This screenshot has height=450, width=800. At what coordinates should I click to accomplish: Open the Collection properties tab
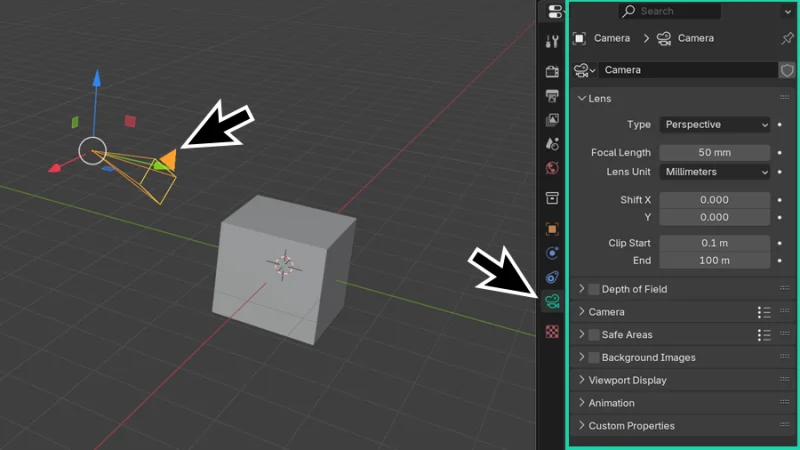tap(552, 198)
